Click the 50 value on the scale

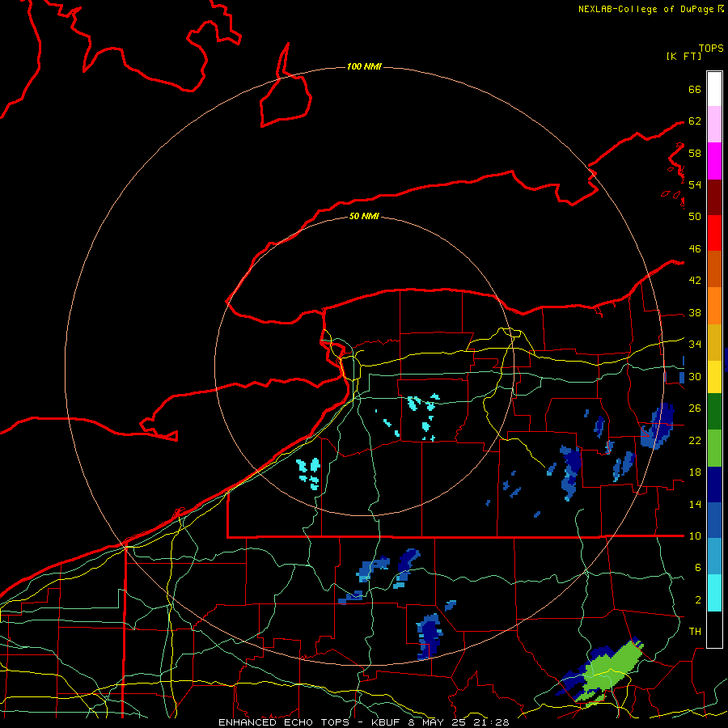(695, 216)
